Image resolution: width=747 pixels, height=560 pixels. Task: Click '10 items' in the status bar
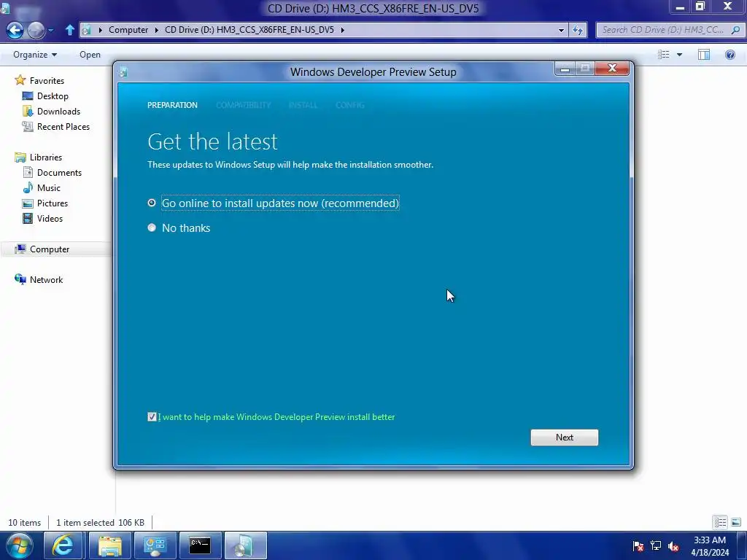point(24,522)
